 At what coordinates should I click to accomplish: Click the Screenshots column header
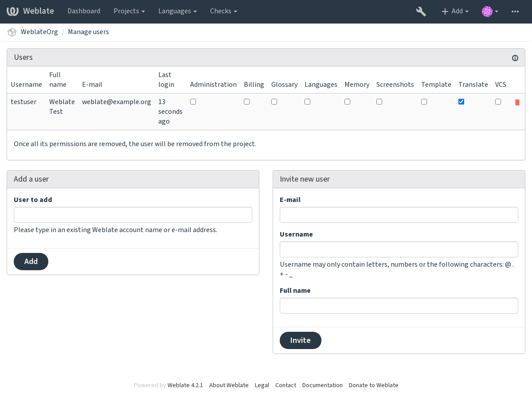[x=395, y=85]
